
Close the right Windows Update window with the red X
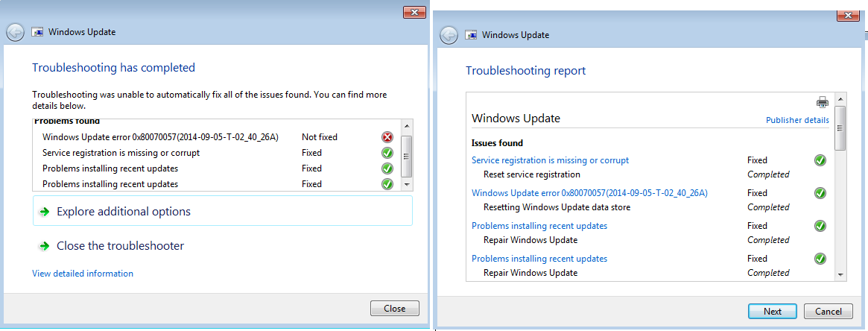(x=849, y=16)
